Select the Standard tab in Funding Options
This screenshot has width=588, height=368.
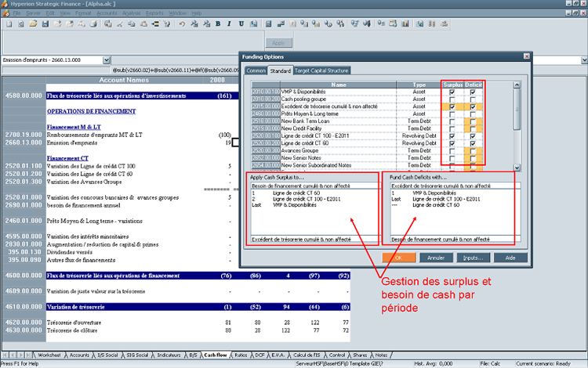pyautogui.click(x=280, y=70)
